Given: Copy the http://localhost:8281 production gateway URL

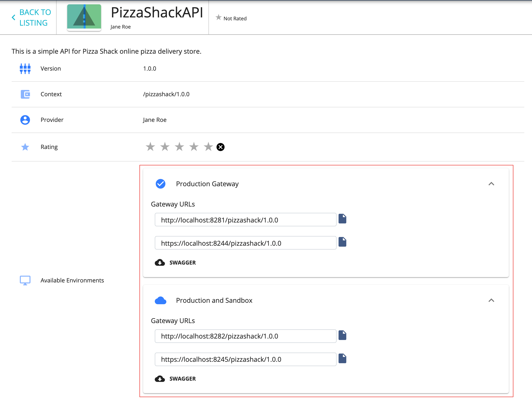Looking at the screenshot, I should pyautogui.click(x=343, y=219).
